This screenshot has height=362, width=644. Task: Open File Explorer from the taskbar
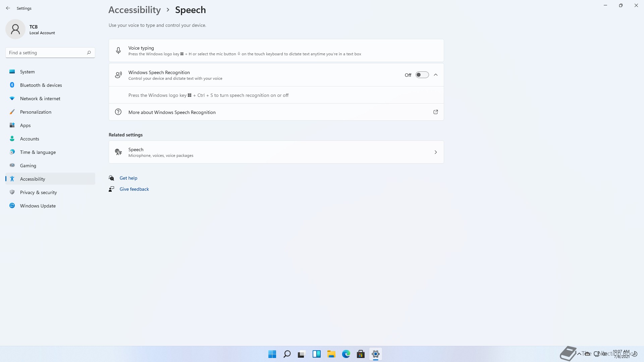(x=331, y=354)
